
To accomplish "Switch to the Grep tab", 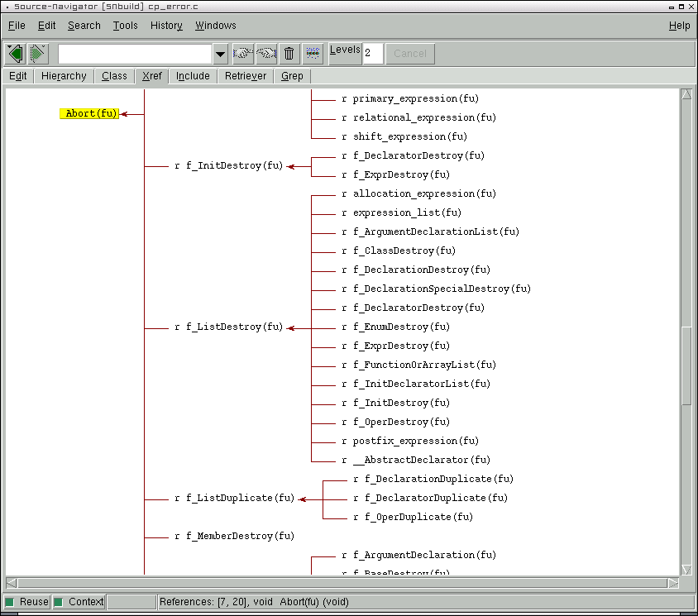I will tap(292, 75).
